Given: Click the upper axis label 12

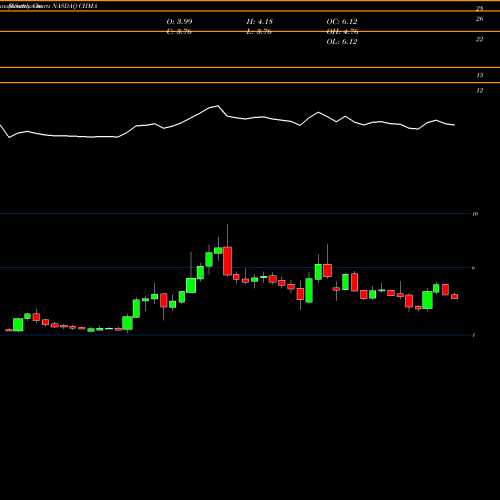Looking at the screenshot, I should pyautogui.click(x=479, y=91).
